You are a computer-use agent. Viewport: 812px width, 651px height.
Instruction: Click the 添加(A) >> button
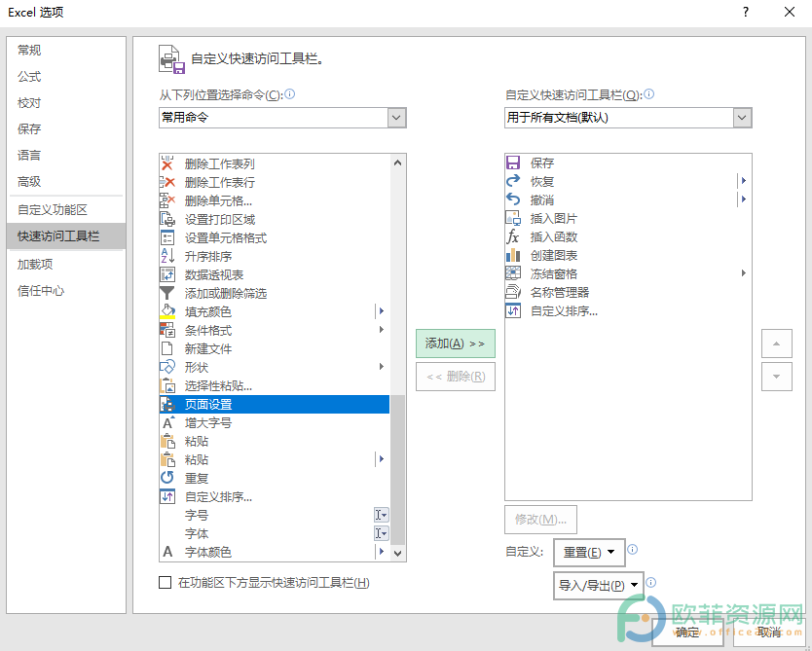coord(456,344)
